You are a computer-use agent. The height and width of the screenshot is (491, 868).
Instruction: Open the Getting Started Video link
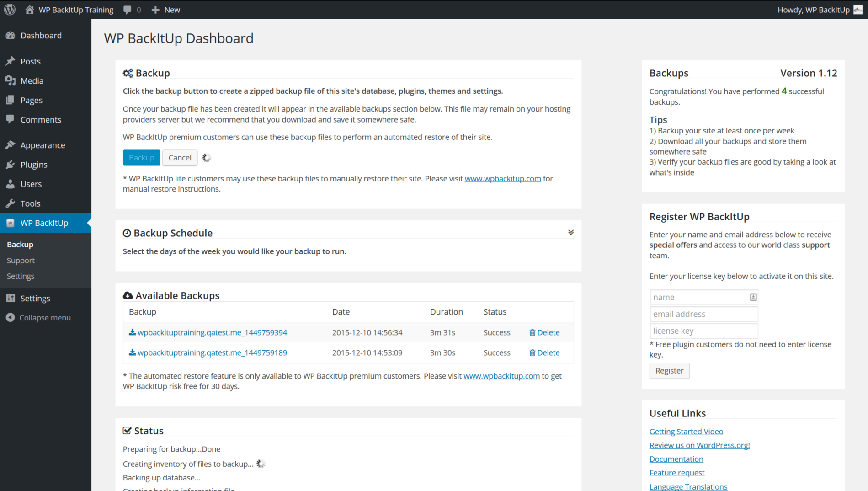686,432
